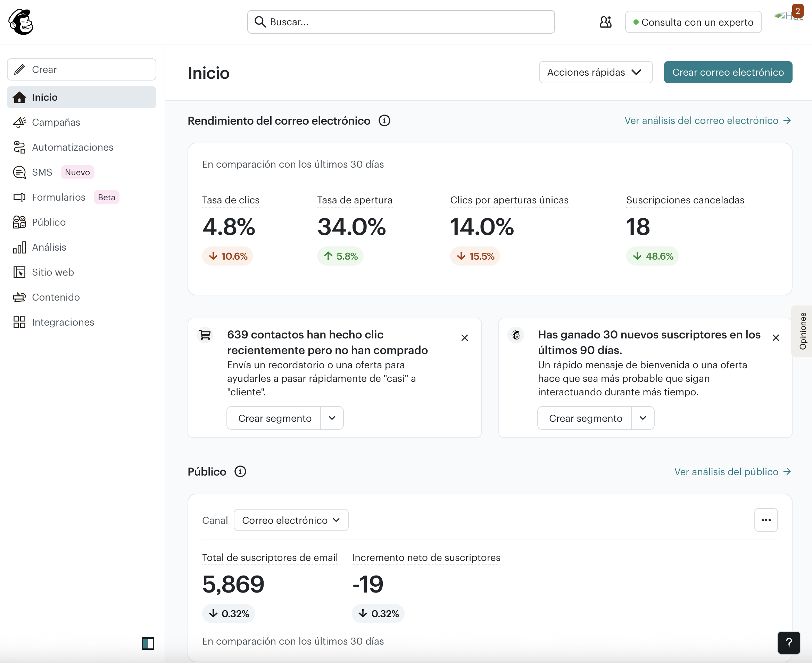This screenshot has height=663, width=812.
Task: Open Automatizaciones from the sidebar
Action: pyautogui.click(x=72, y=148)
